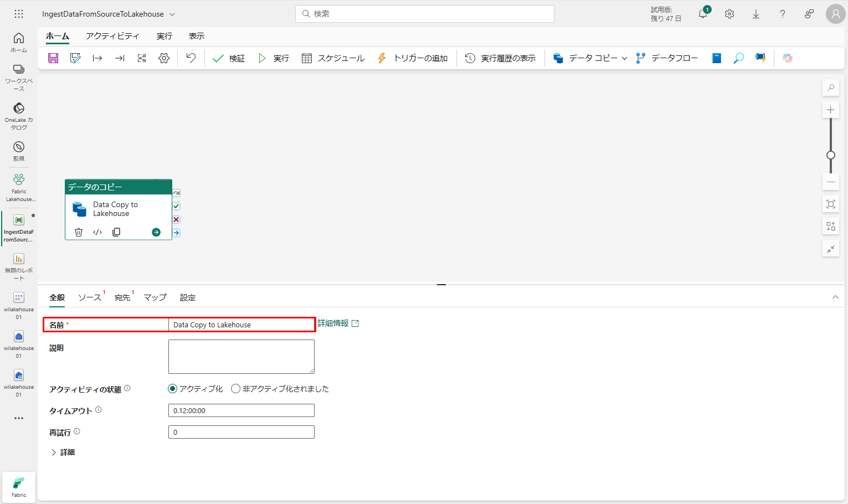The image size is (848, 504).
Task: Collapse the properties panel with chevron
Action: pyautogui.click(x=835, y=297)
